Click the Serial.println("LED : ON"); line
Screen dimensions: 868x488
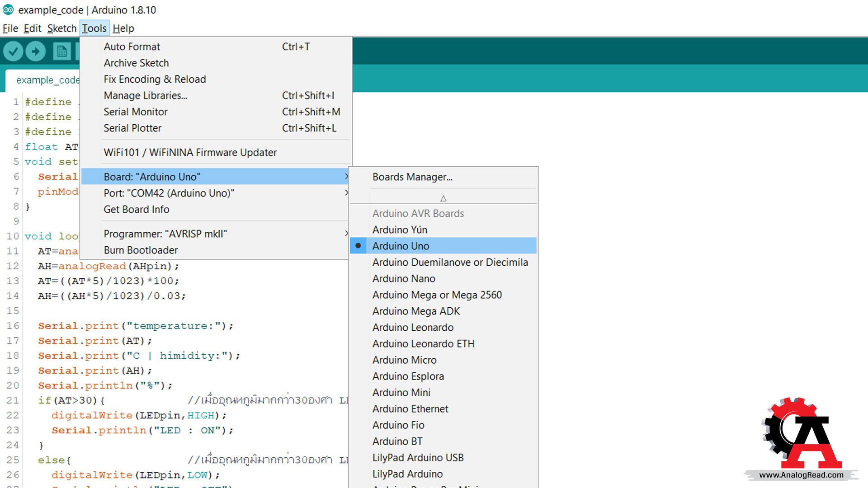142,430
